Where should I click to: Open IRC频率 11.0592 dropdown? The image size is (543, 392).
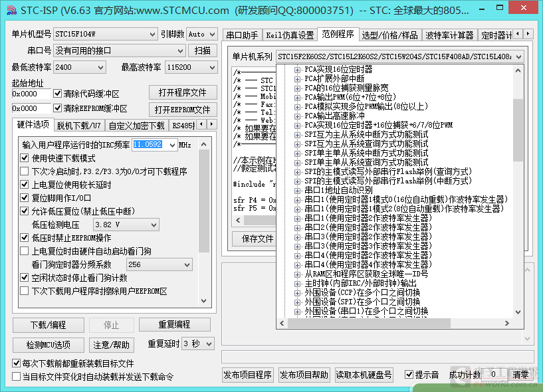(x=172, y=145)
